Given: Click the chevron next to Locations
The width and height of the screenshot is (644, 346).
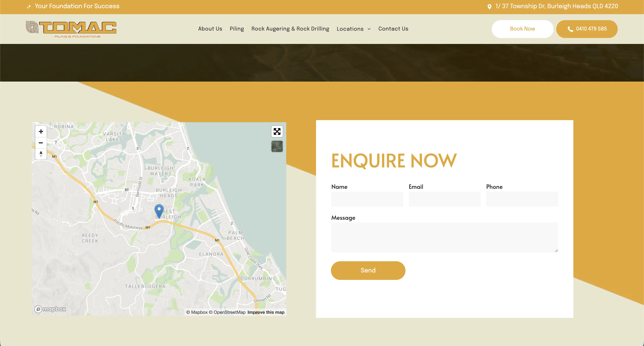Looking at the screenshot, I should [x=369, y=29].
